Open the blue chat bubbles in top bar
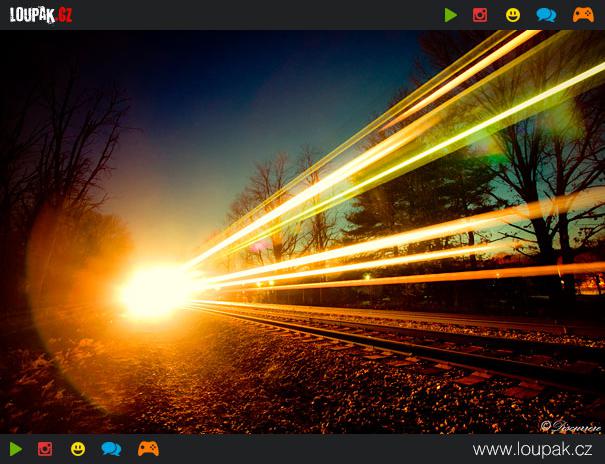Viewport: 605px width, 464px height. pos(546,15)
